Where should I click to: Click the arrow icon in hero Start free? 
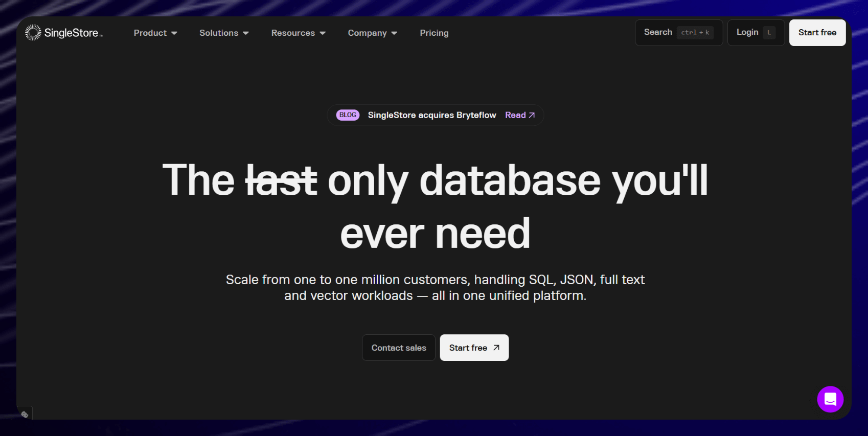click(x=496, y=348)
